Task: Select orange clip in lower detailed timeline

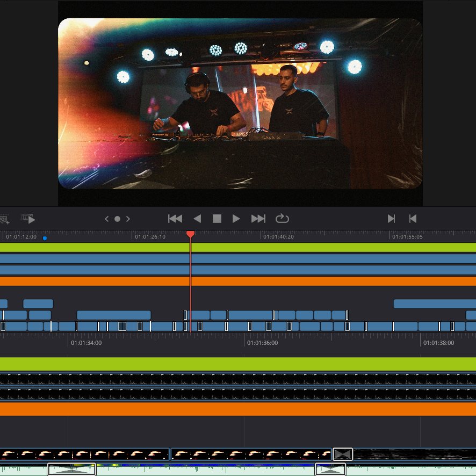Action: (x=238, y=409)
